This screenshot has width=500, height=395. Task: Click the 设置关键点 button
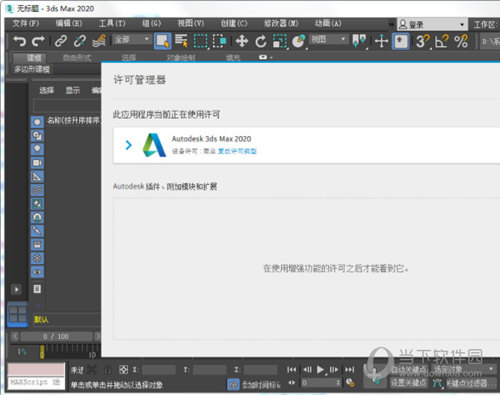coord(409,383)
